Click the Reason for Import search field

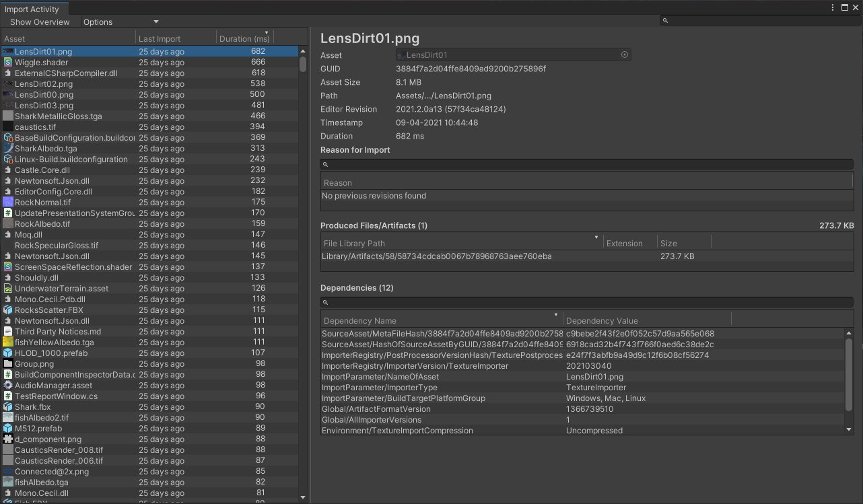[586, 164]
